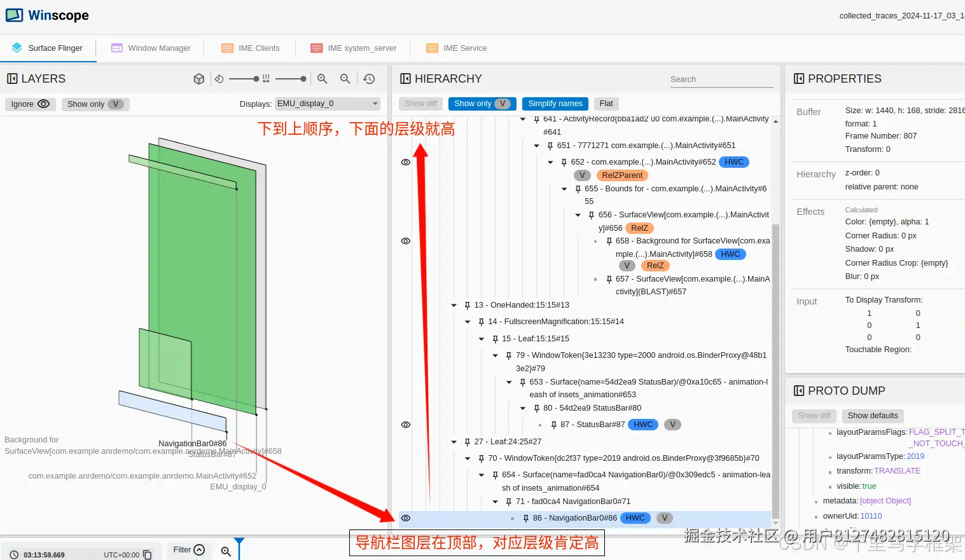965x560 pixels.
Task: Click Show defaults in Proto Dump panel
Action: [x=872, y=416]
